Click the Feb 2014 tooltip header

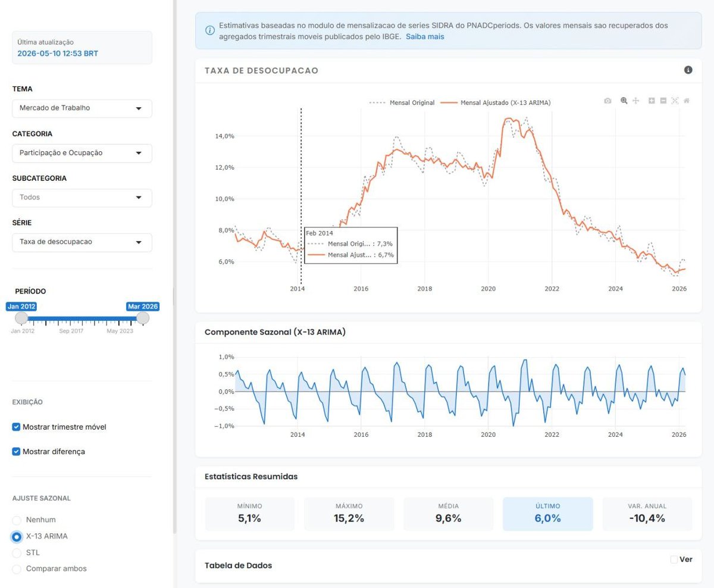[x=320, y=233]
